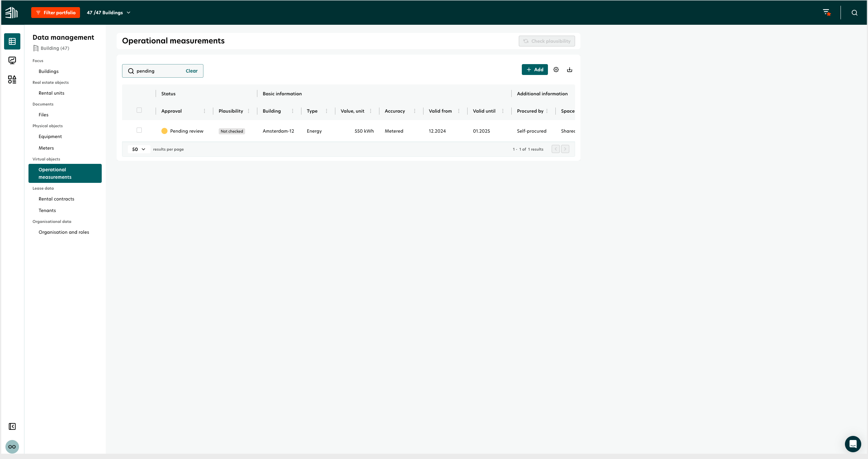
Task: Open the chat support bubble
Action: coord(853,444)
